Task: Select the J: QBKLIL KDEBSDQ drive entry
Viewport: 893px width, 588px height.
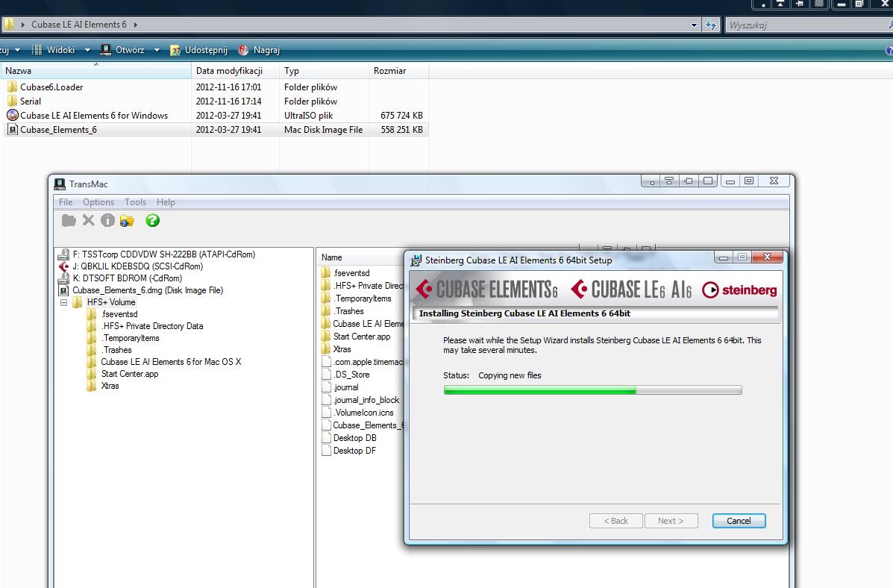Action: (137, 266)
